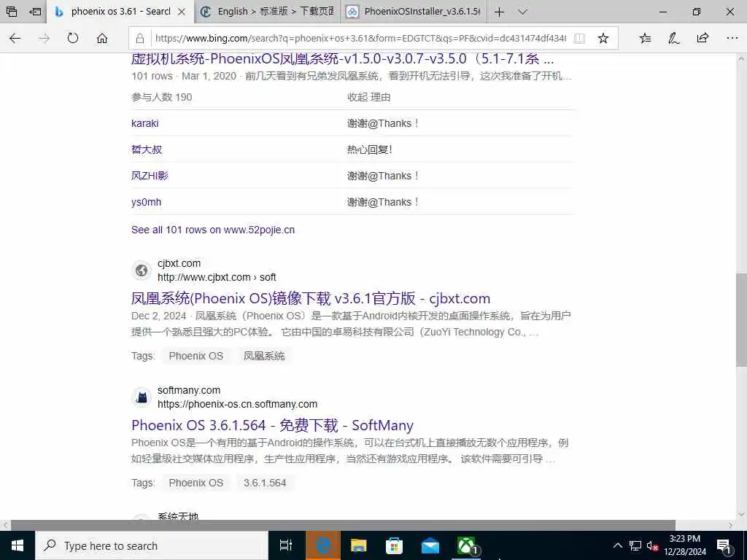
Task: Open user 风ZHI影 link
Action: click(x=150, y=176)
